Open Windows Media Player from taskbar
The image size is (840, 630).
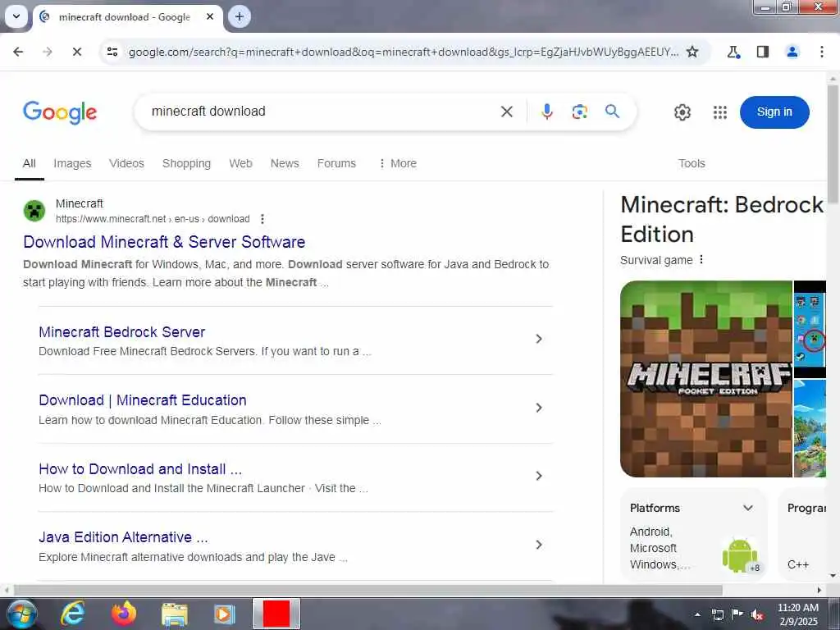tap(225, 614)
